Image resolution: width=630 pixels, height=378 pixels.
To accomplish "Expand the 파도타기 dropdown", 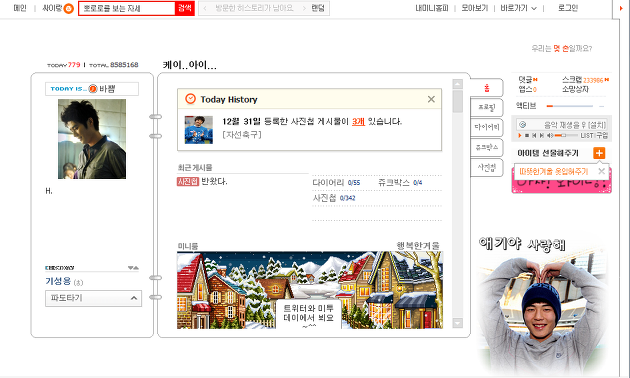I will point(93,298).
